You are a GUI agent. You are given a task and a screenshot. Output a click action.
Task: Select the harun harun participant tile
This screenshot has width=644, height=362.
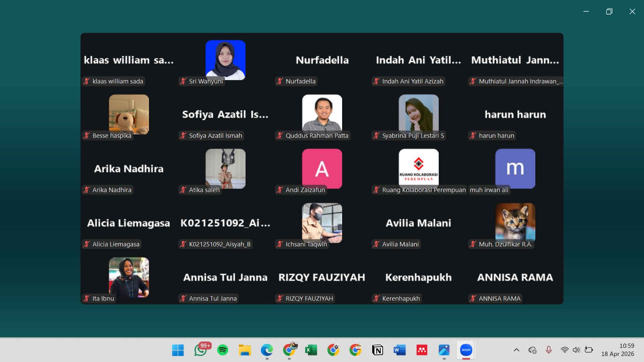tap(515, 115)
